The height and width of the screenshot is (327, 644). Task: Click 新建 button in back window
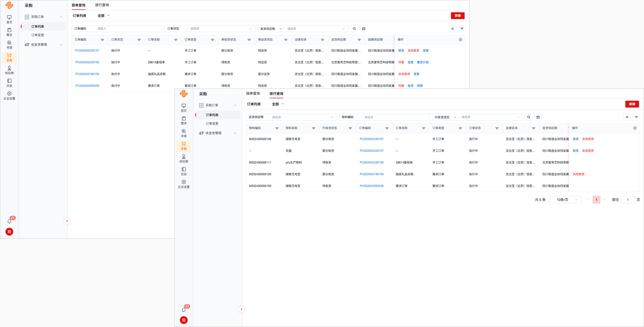(x=458, y=16)
